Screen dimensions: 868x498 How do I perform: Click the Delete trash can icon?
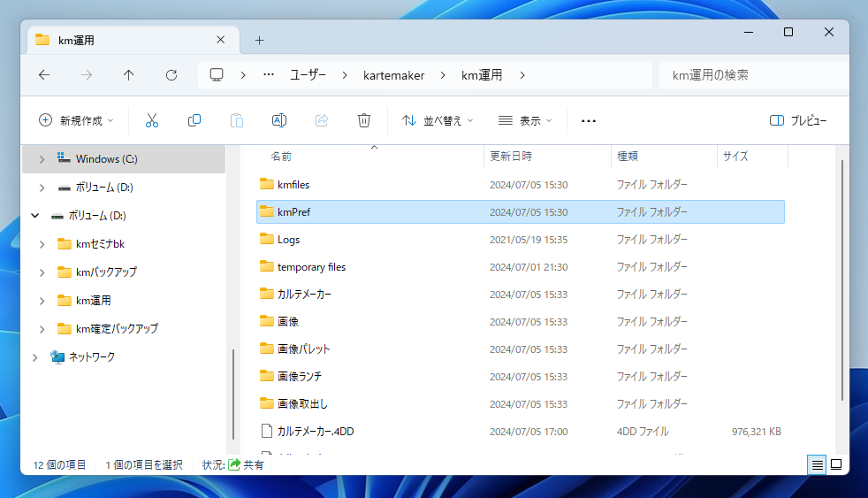point(363,120)
